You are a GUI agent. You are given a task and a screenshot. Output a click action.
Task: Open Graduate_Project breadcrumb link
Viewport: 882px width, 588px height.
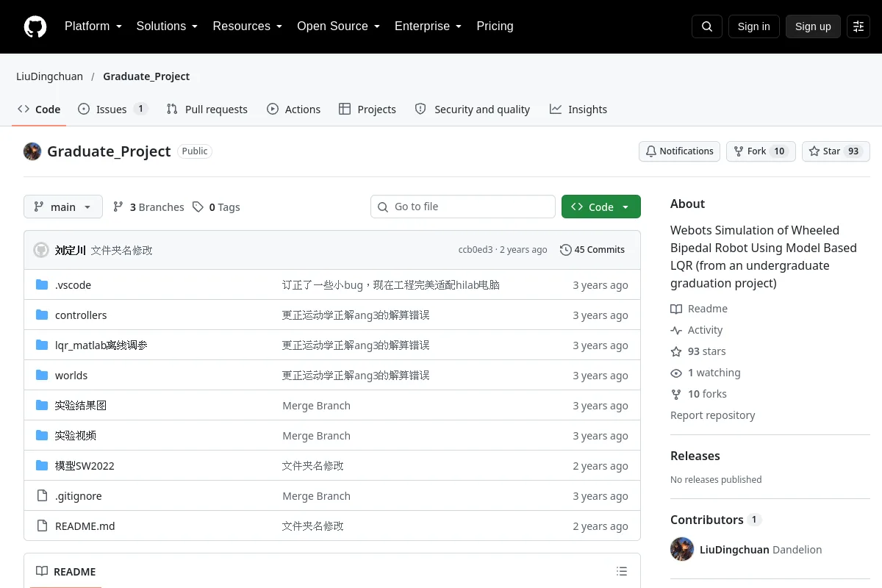146,76
